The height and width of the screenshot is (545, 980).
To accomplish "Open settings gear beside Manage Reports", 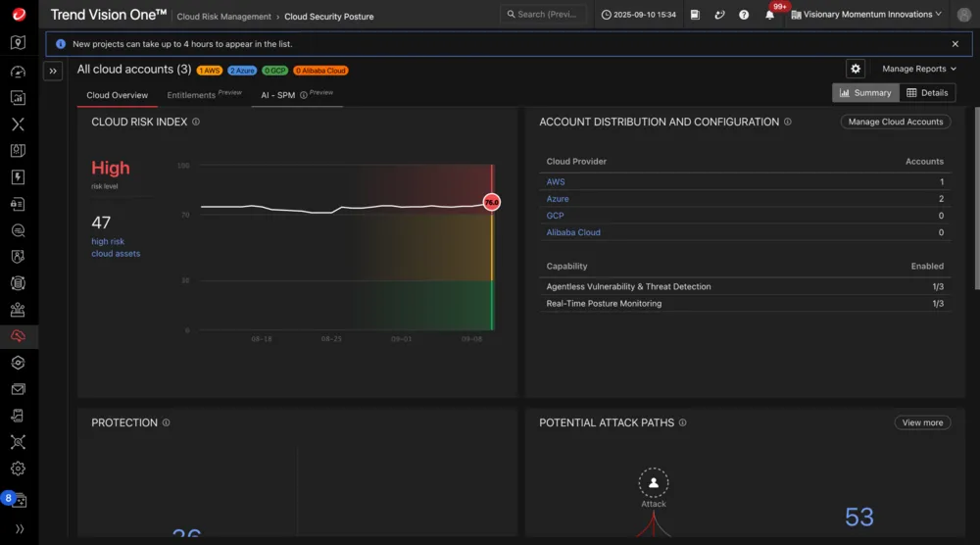I will point(856,69).
